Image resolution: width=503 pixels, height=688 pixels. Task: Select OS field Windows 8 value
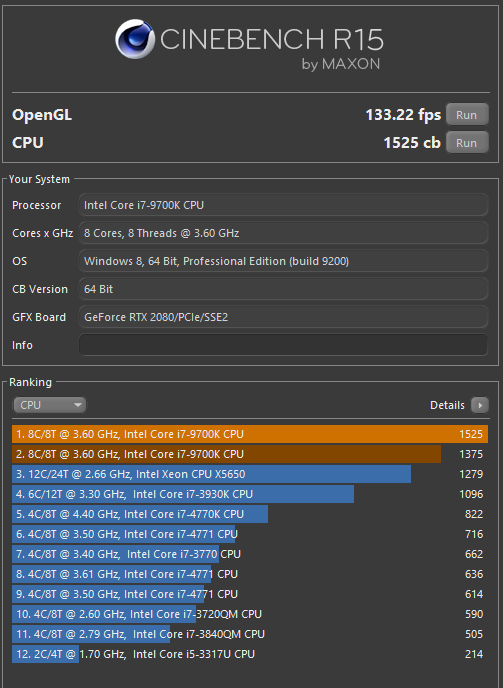click(283, 261)
